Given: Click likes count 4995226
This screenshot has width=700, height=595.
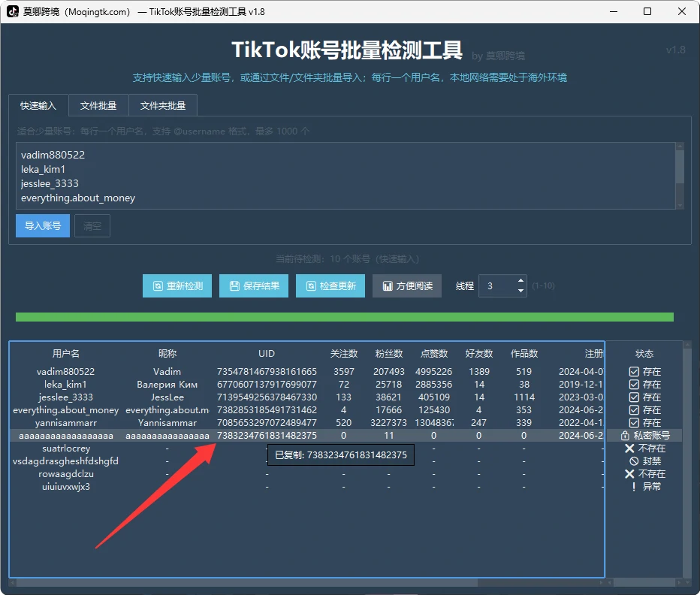Looking at the screenshot, I should (x=433, y=372).
